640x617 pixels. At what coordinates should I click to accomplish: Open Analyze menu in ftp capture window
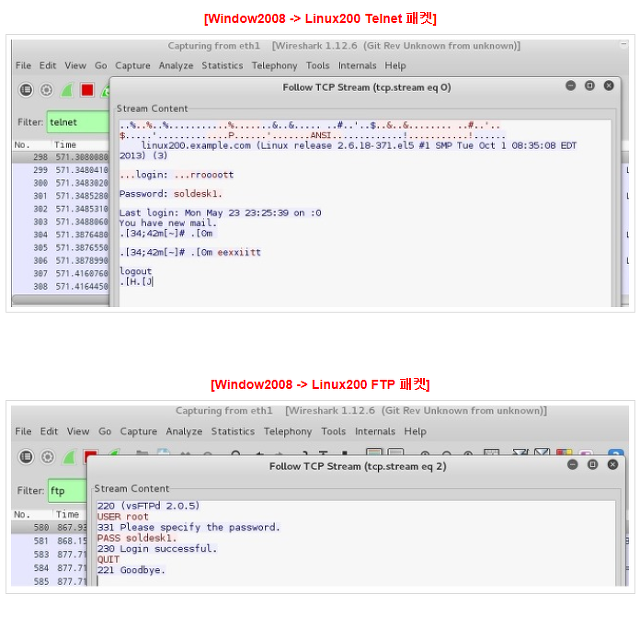point(184,431)
